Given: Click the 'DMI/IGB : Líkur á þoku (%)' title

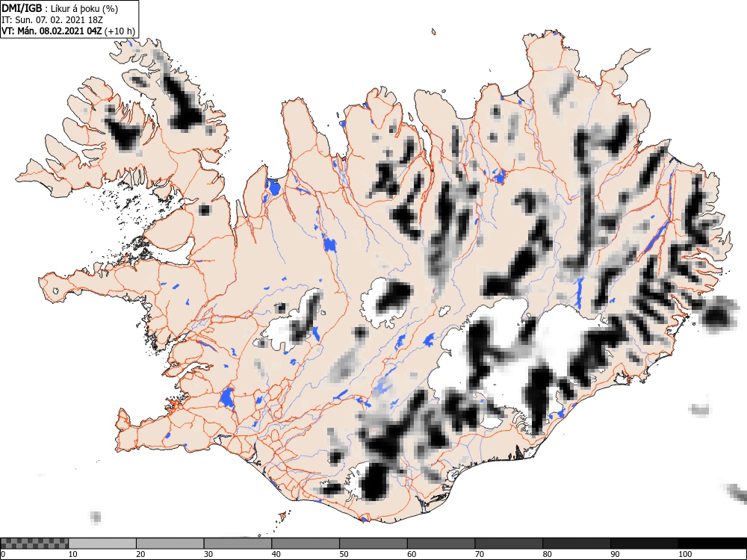Looking at the screenshot, I should (60, 8).
